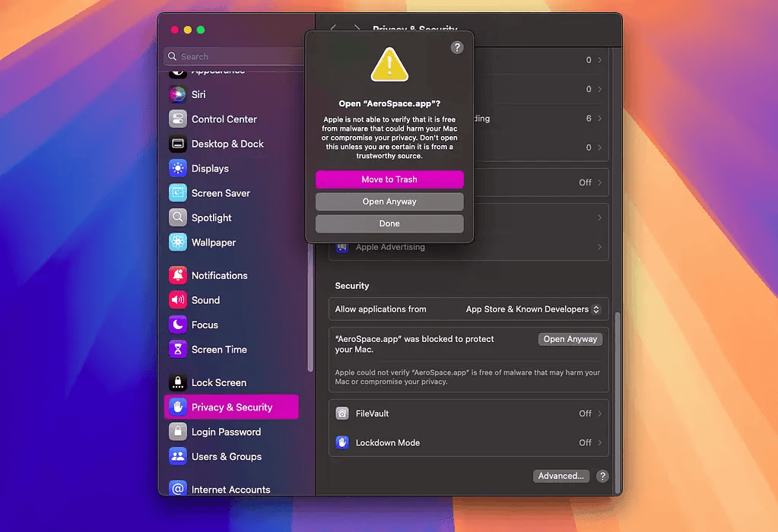Click the Advanced... button
The height and width of the screenshot is (532, 778).
pos(560,476)
